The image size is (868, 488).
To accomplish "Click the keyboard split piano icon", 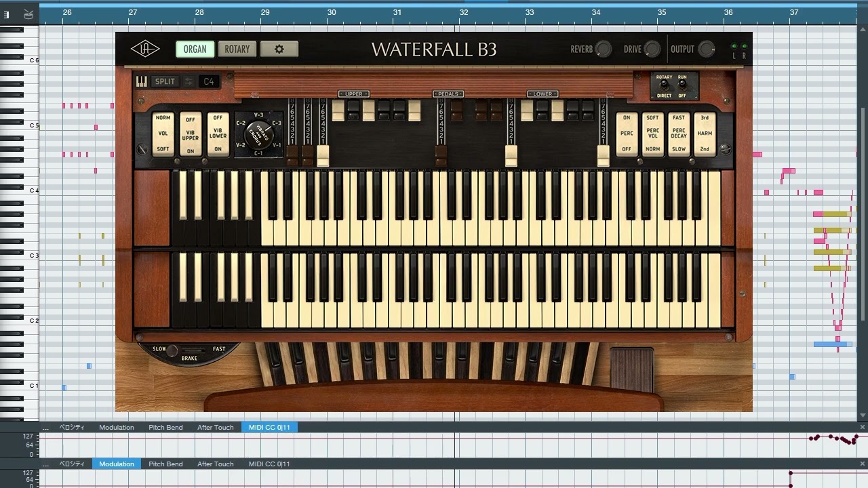I will (x=142, y=81).
